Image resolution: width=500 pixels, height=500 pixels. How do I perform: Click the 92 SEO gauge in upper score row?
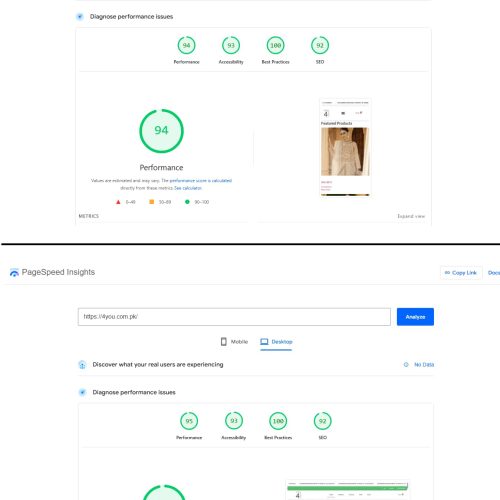point(320,45)
